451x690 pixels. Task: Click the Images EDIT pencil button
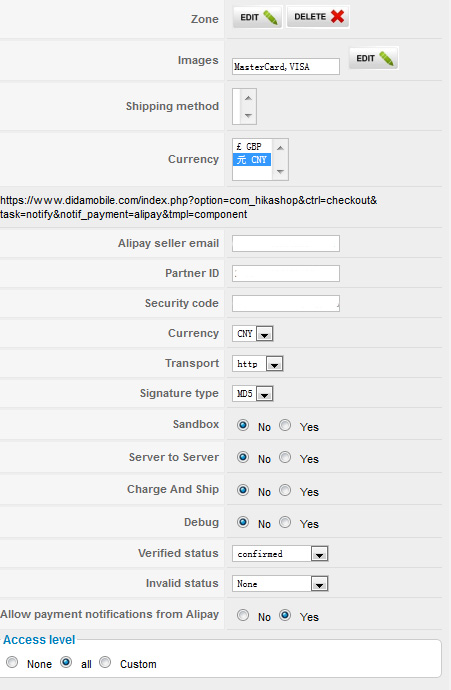pos(374,58)
